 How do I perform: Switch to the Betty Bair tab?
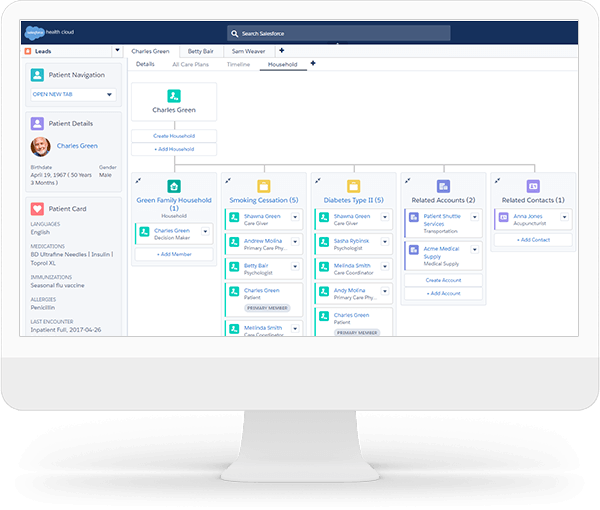(201, 51)
